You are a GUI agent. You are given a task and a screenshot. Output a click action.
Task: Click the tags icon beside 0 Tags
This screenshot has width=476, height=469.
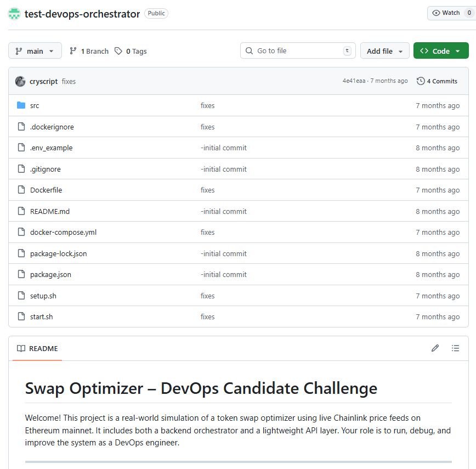click(118, 50)
